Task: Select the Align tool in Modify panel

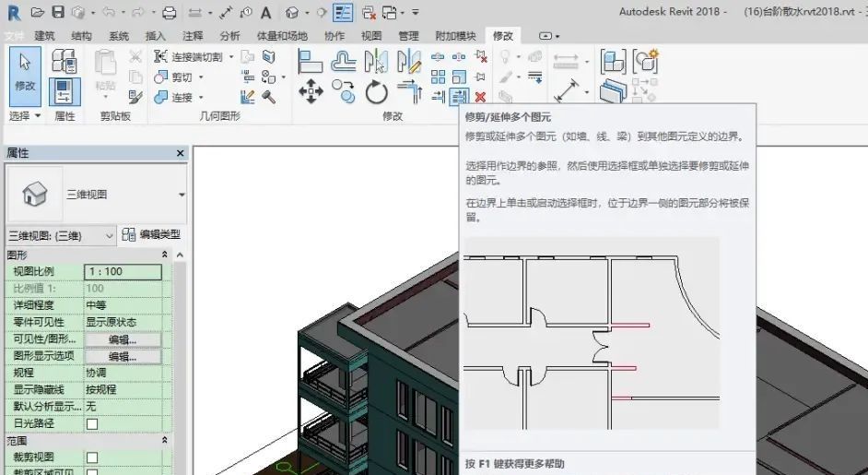Action: pyautogui.click(x=311, y=61)
